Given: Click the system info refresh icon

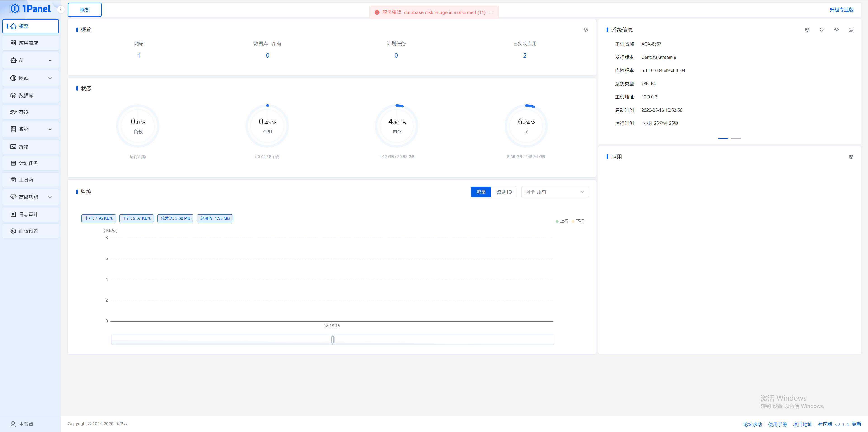Looking at the screenshot, I should [x=821, y=30].
